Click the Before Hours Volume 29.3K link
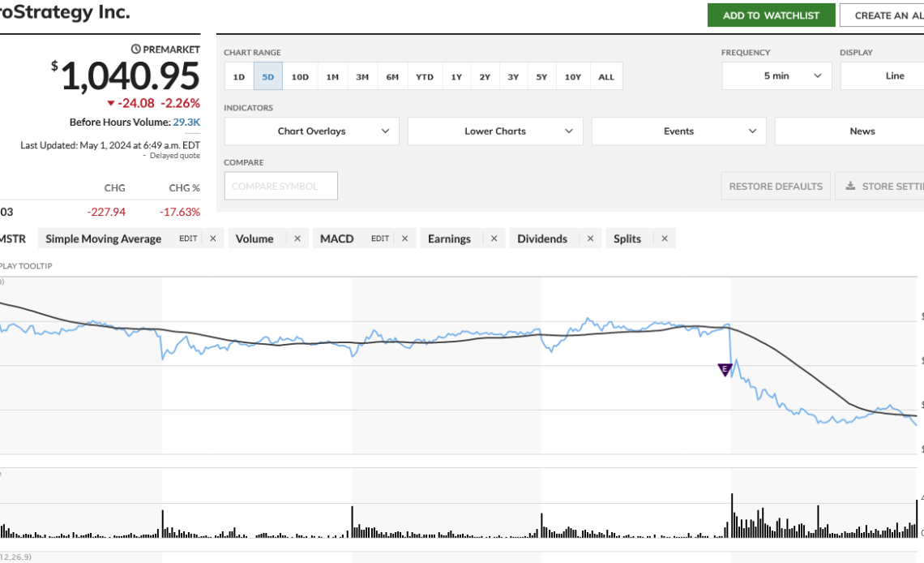Image resolution: width=924 pixels, height=563 pixels. pyautogui.click(x=186, y=122)
